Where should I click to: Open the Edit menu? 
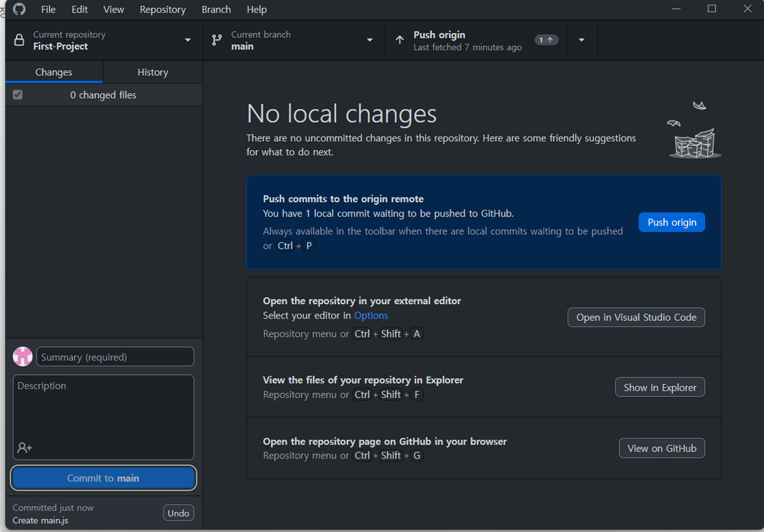click(x=79, y=10)
